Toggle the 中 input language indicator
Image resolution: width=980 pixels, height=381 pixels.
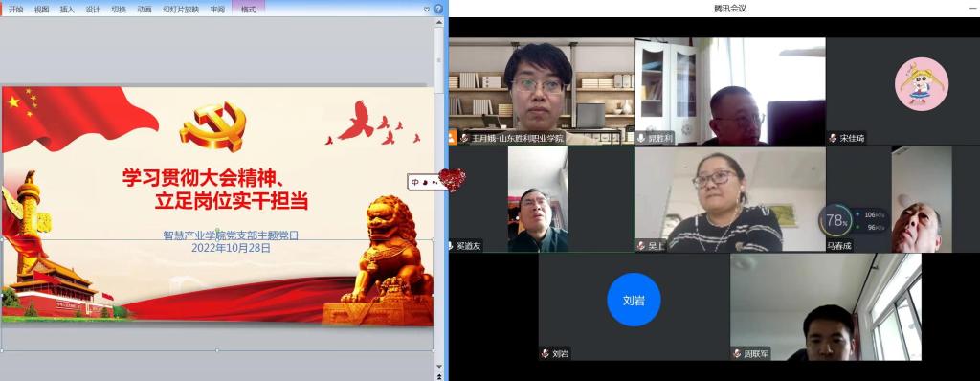point(415,182)
